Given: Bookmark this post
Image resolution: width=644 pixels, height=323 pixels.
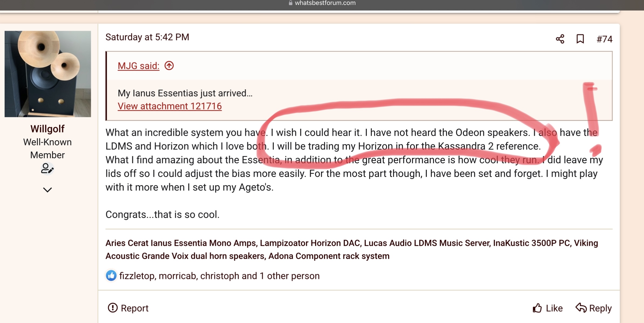Looking at the screenshot, I should point(580,39).
